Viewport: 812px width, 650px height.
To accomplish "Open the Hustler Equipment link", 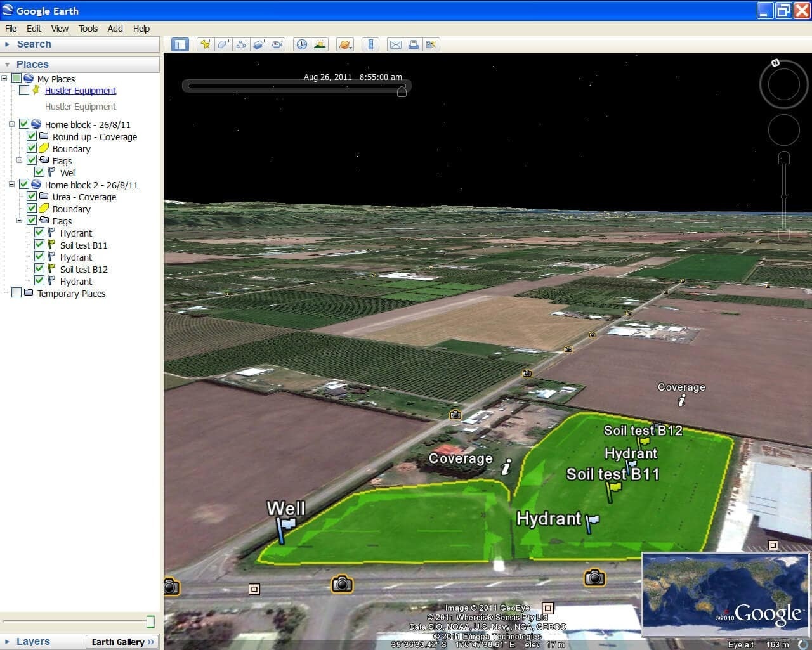I will tap(81, 91).
